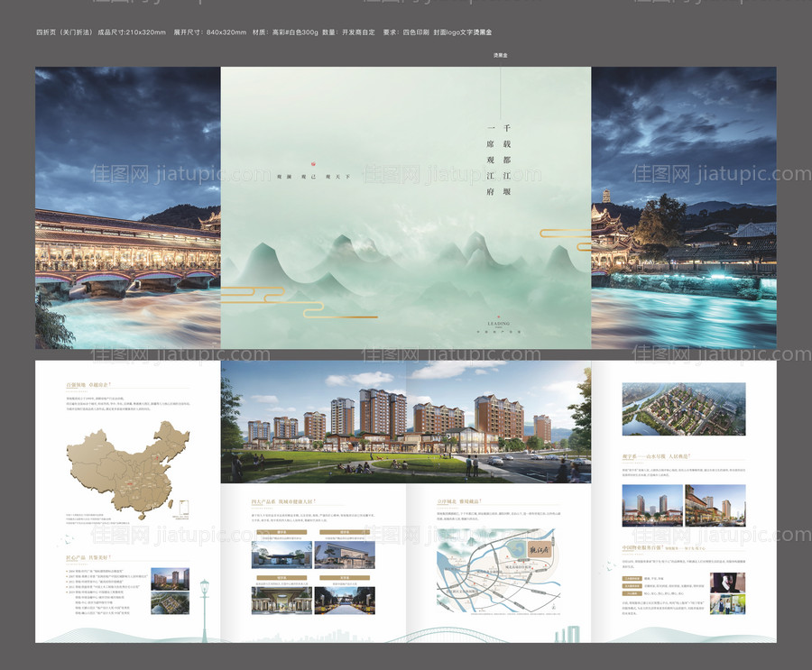Select the pagoda riverside night photo
This screenshot has width=812, height=670.
683,207
